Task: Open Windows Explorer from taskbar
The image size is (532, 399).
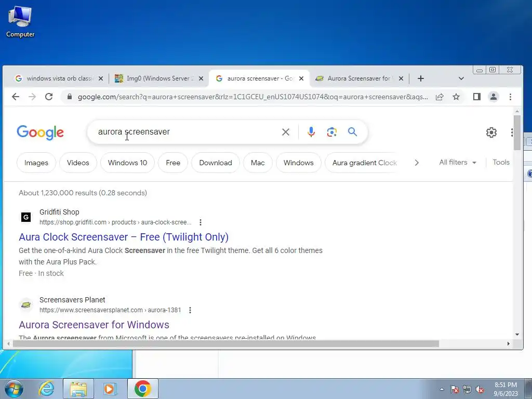Action: pos(78,389)
